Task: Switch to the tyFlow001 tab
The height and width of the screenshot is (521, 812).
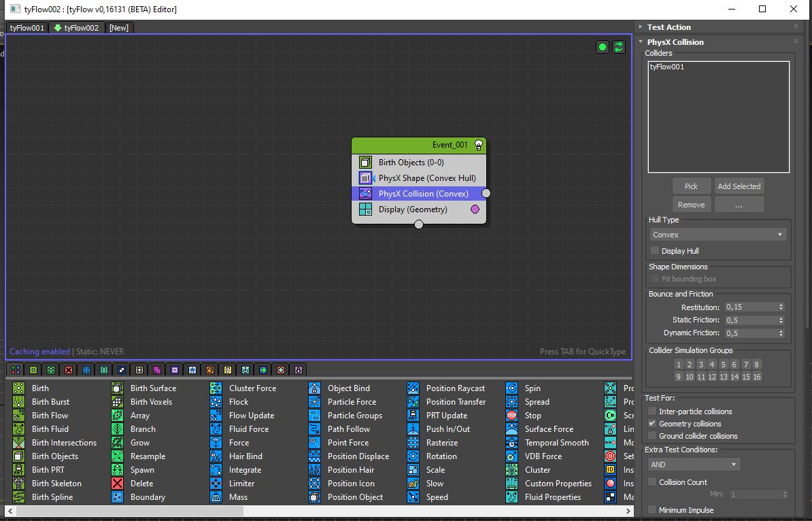Action: click(27, 28)
